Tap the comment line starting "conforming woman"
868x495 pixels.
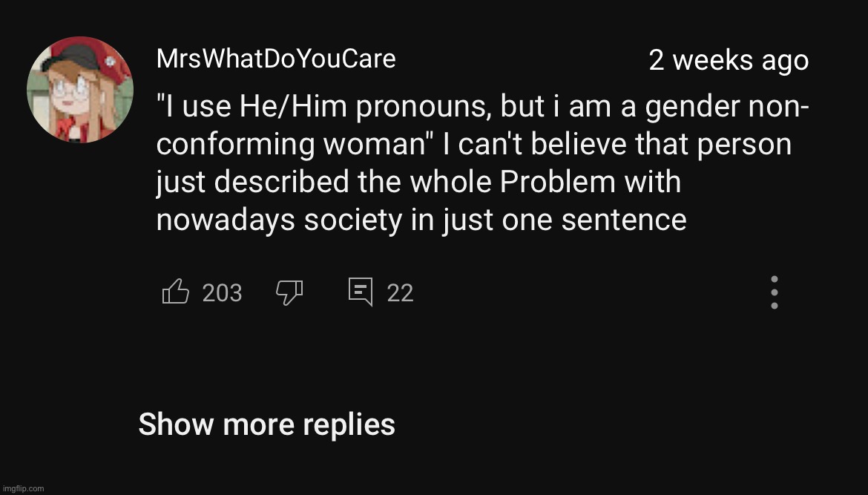[x=474, y=145]
